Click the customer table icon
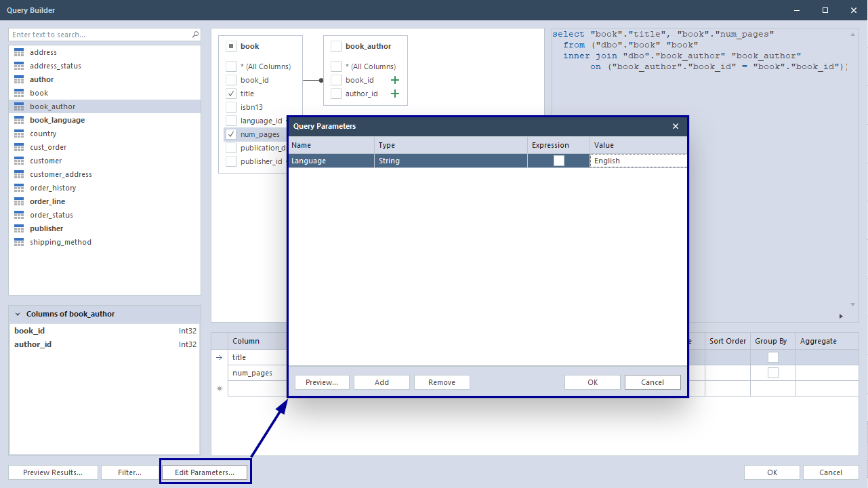Image resolution: width=868 pixels, height=488 pixels. (x=19, y=161)
